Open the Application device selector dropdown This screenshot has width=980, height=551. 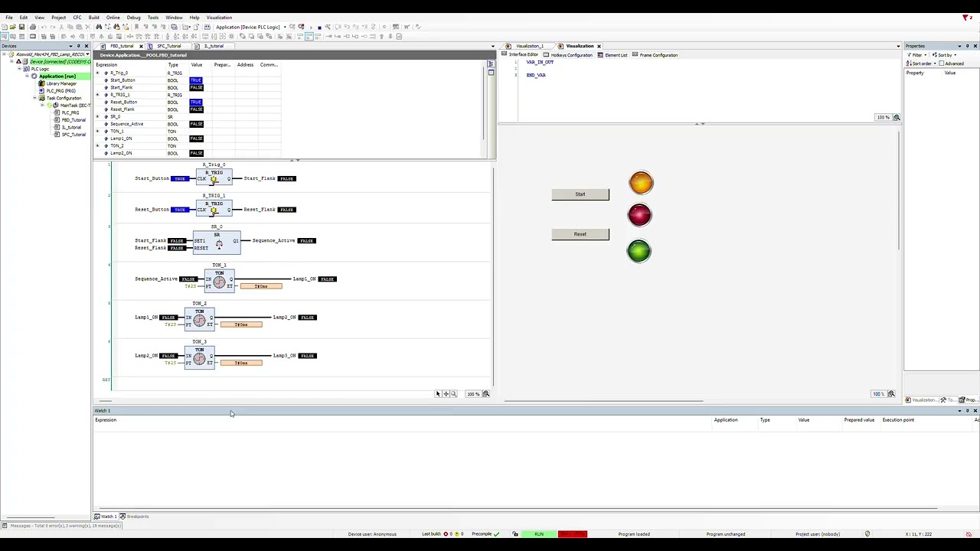click(285, 27)
